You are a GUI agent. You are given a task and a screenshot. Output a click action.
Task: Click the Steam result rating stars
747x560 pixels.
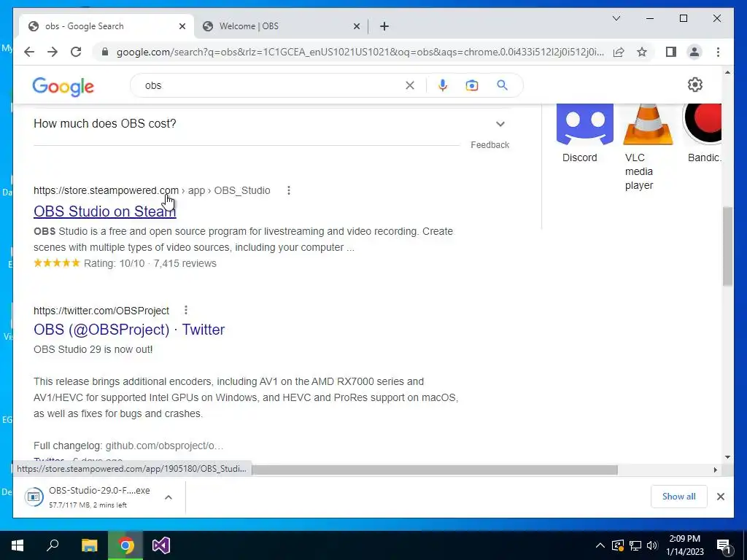(x=57, y=263)
